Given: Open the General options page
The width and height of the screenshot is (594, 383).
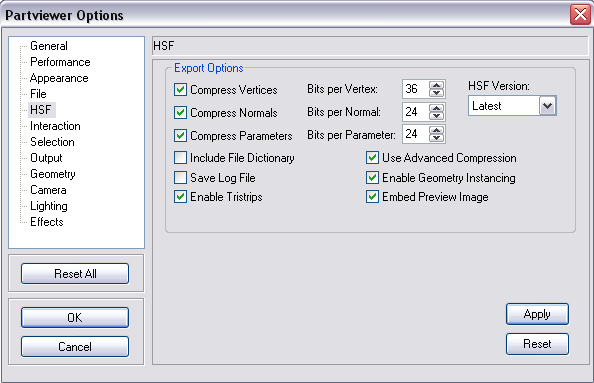Looking at the screenshot, I should (x=48, y=46).
